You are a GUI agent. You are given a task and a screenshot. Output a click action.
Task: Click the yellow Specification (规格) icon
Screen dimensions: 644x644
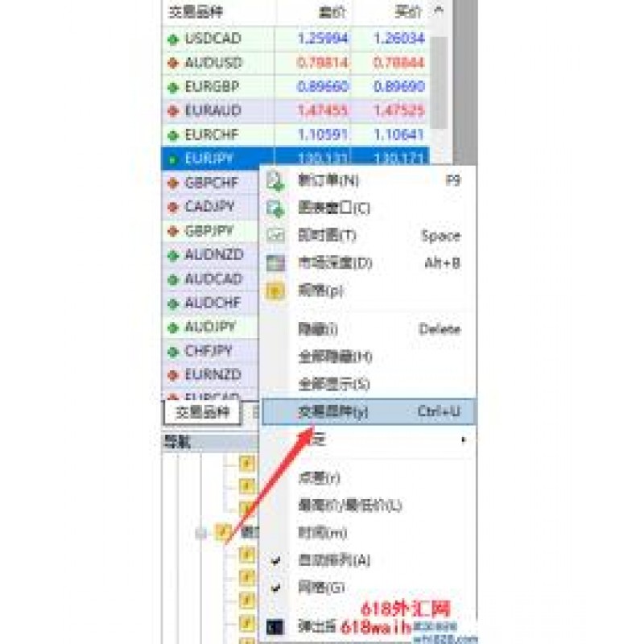coord(275,291)
